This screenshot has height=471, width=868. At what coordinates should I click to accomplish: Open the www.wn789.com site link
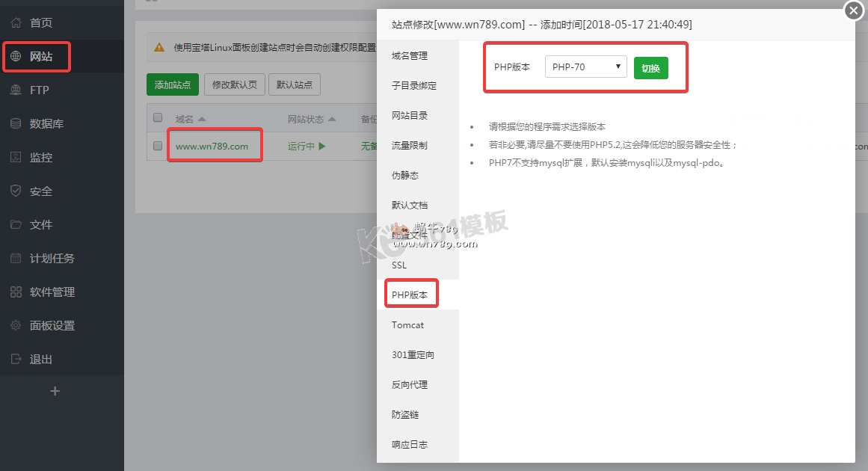pos(212,146)
